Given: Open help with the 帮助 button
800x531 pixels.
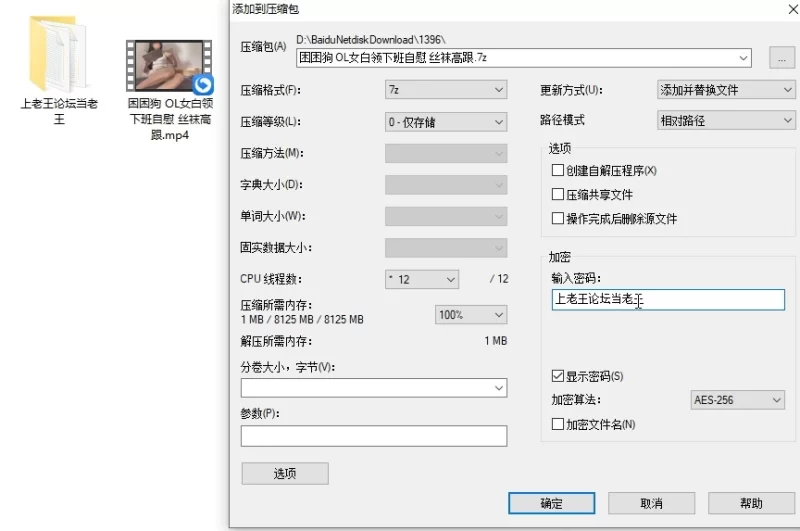Looking at the screenshot, I should [x=751, y=503].
